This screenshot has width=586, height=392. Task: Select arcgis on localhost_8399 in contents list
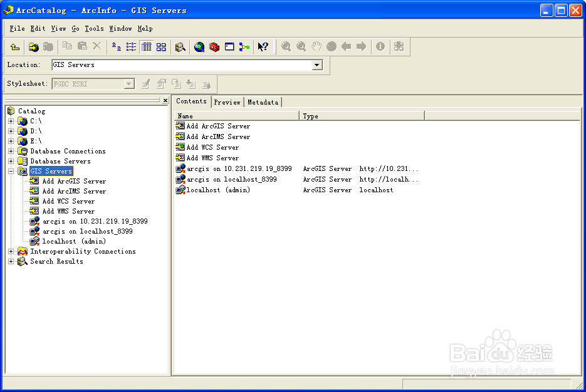[x=232, y=180]
